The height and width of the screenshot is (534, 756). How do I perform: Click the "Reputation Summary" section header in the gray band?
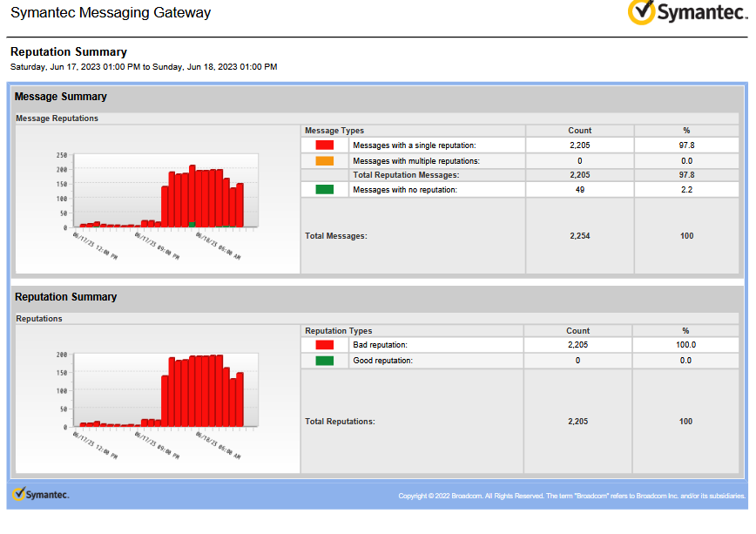coord(66,297)
